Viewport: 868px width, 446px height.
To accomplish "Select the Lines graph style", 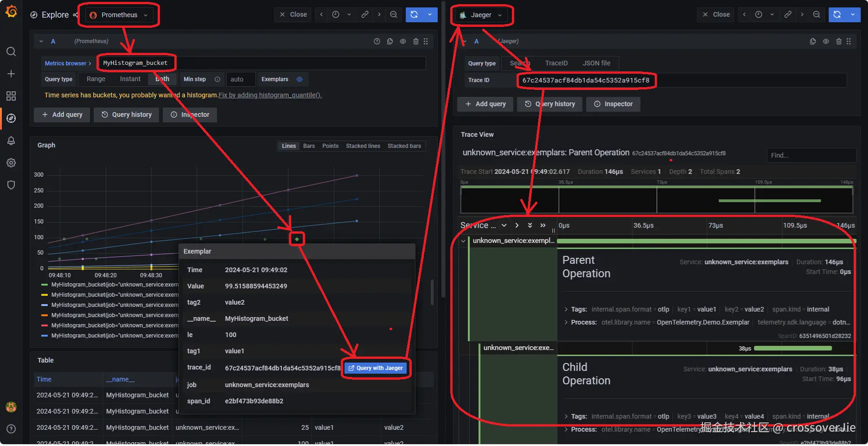I will click(x=289, y=146).
